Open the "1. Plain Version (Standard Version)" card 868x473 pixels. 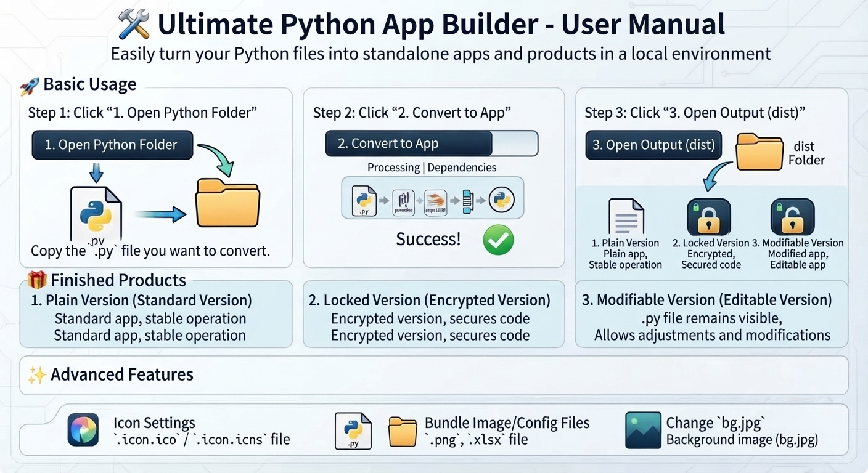156,314
